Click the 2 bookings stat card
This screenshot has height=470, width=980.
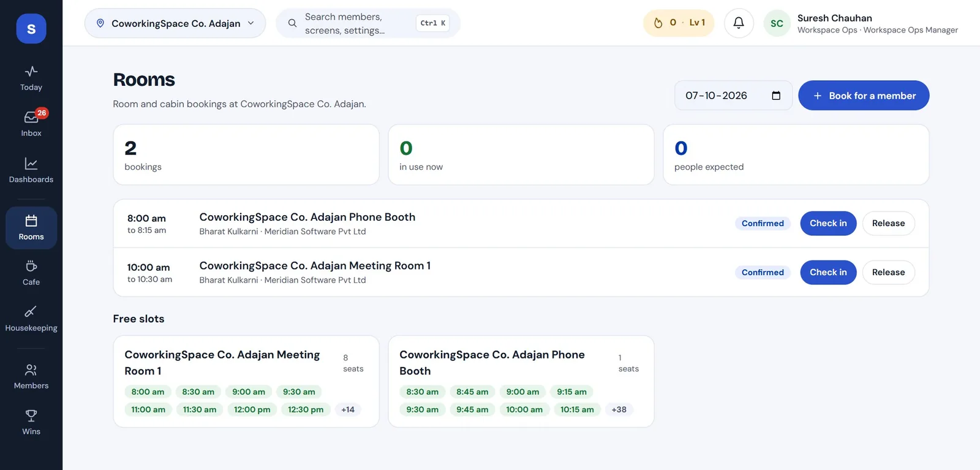246,155
